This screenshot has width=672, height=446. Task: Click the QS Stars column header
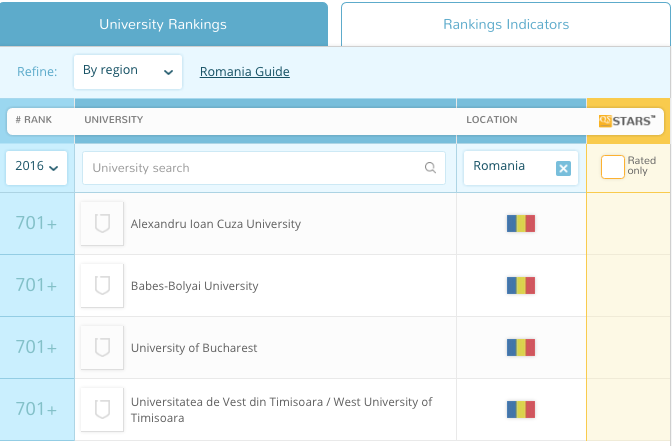point(627,121)
